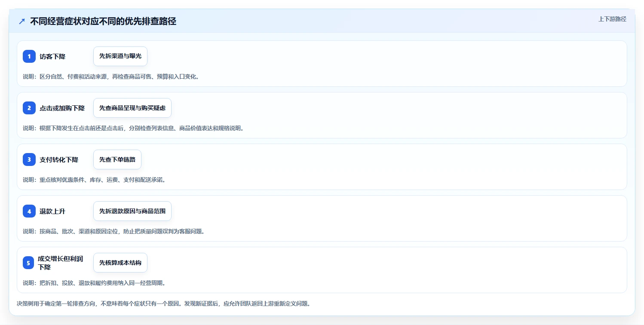The width and height of the screenshot is (644, 325).
Task: Select the 先查商品呈现与购买疑虑 button
Action: 132,108
